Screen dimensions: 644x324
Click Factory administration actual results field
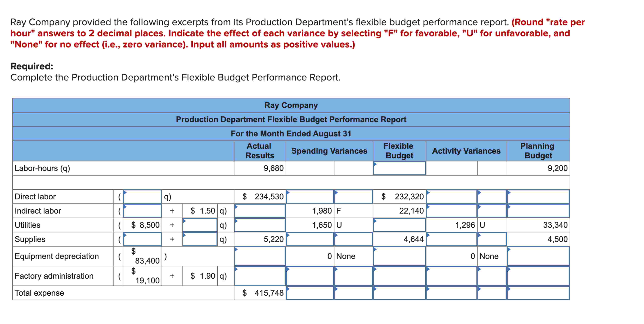tap(260, 276)
